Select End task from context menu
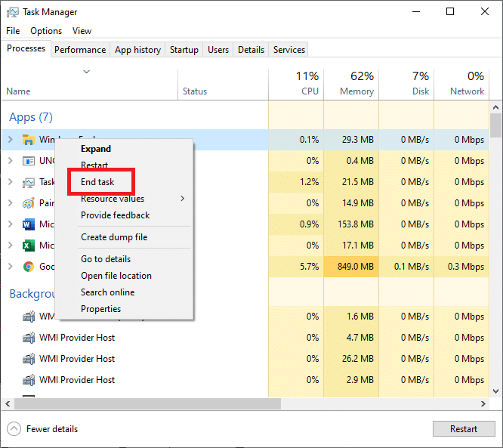503x448 pixels. point(98,182)
